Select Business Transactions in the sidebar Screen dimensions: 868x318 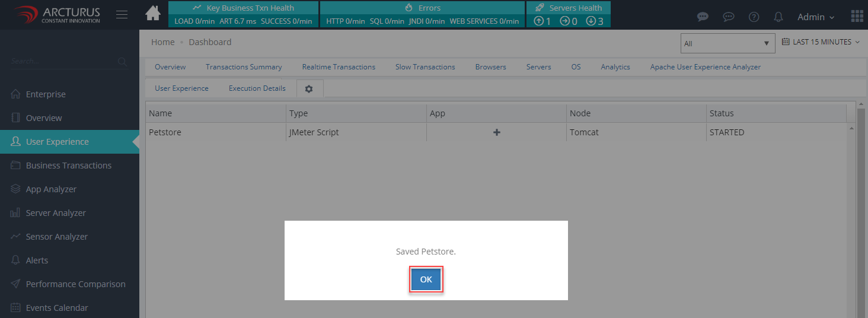pos(69,166)
